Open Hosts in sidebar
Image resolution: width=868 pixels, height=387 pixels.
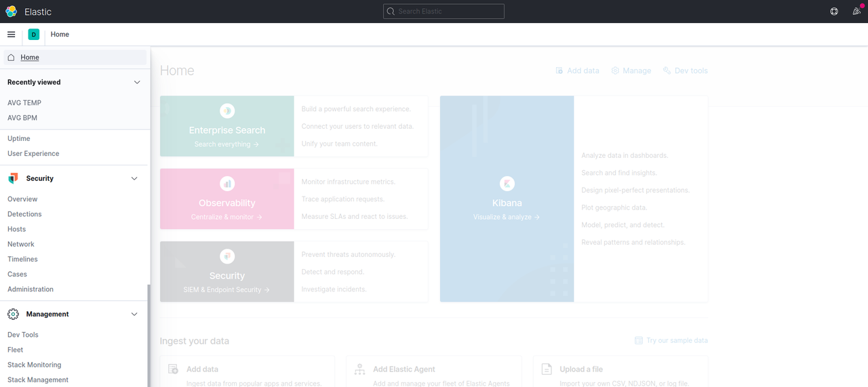[17, 229]
